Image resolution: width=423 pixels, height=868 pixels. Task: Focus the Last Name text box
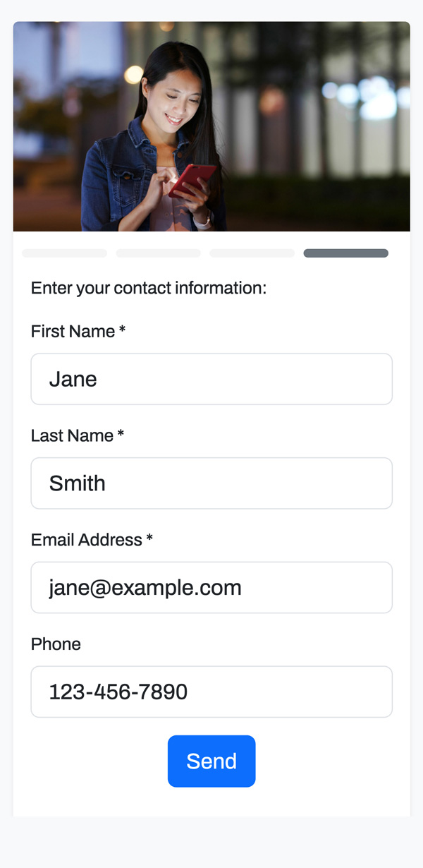[x=211, y=483]
